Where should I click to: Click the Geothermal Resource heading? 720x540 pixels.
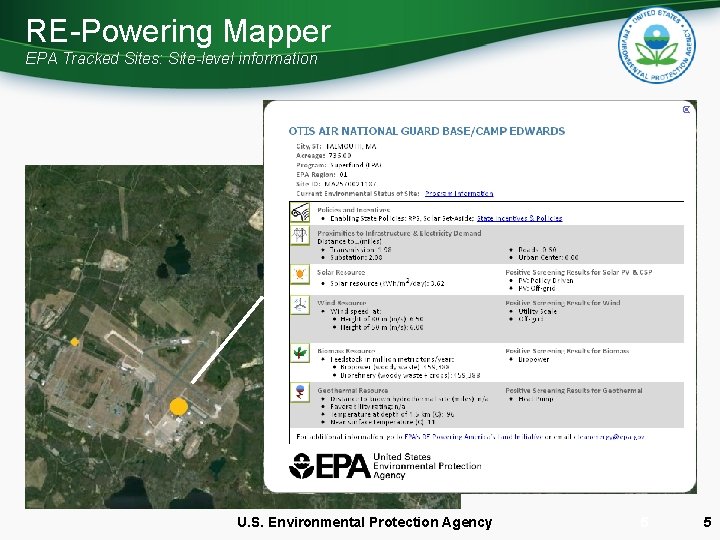(x=353, y=390)
